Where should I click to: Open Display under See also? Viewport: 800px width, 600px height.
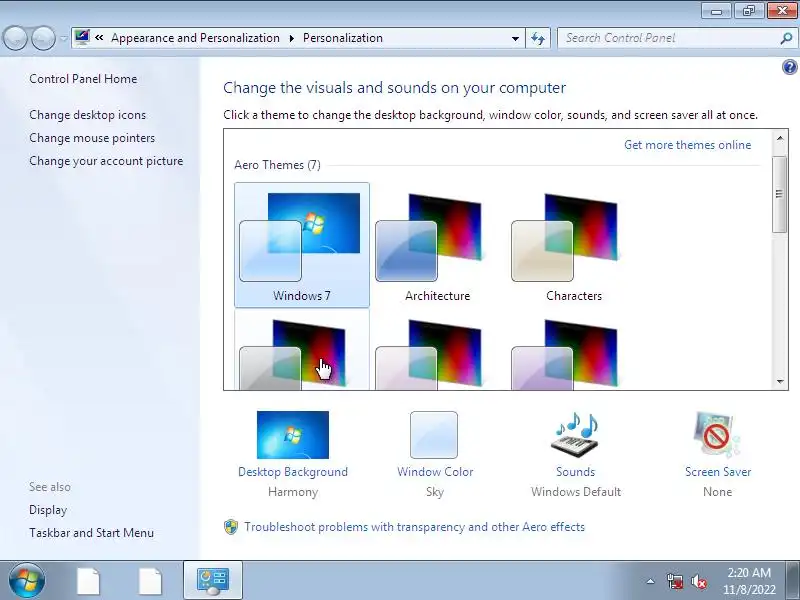48,510
